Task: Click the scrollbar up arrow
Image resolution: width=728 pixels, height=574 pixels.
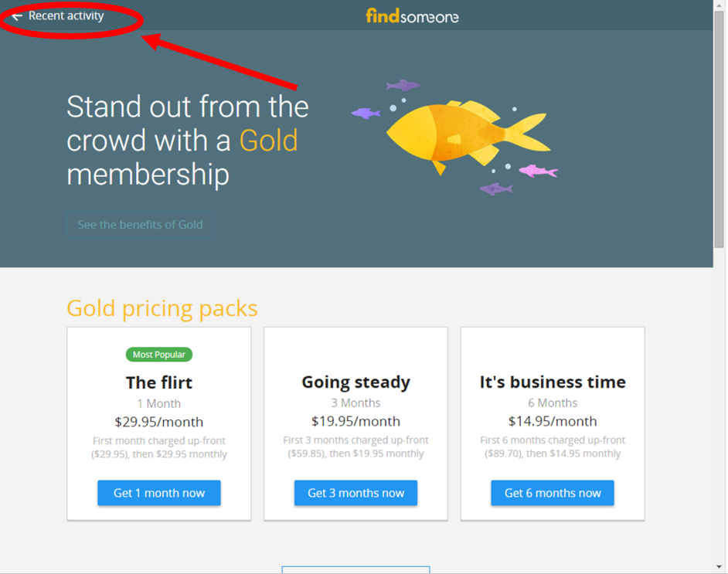Action: click(719, 5)
